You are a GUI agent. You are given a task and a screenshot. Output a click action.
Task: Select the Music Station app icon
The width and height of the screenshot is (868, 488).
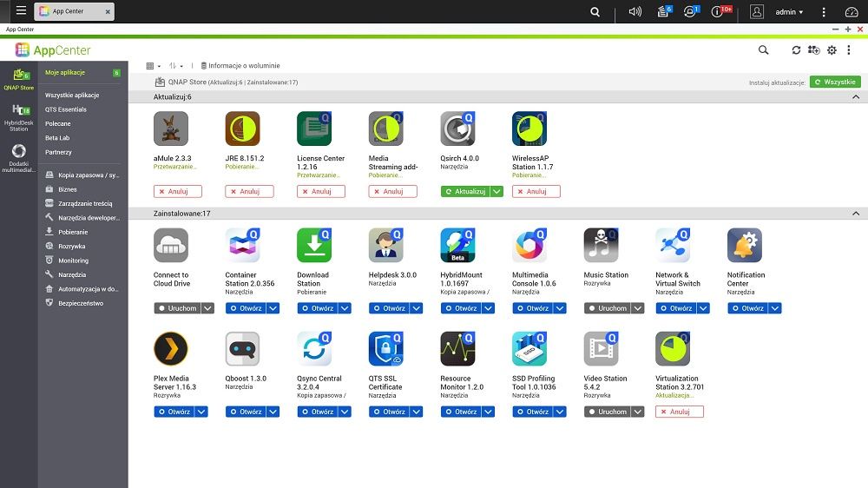coord(601,246)
